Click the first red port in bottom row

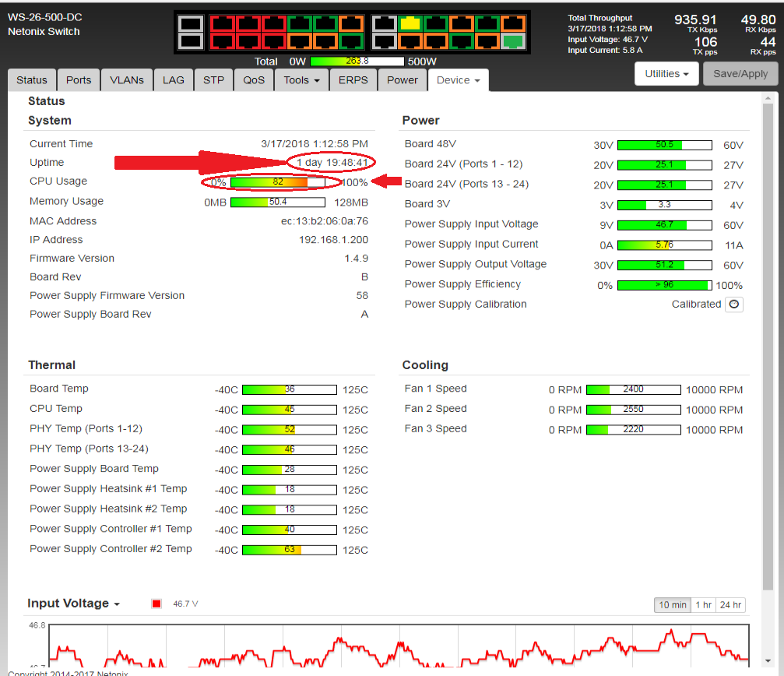tap(222, 41)
